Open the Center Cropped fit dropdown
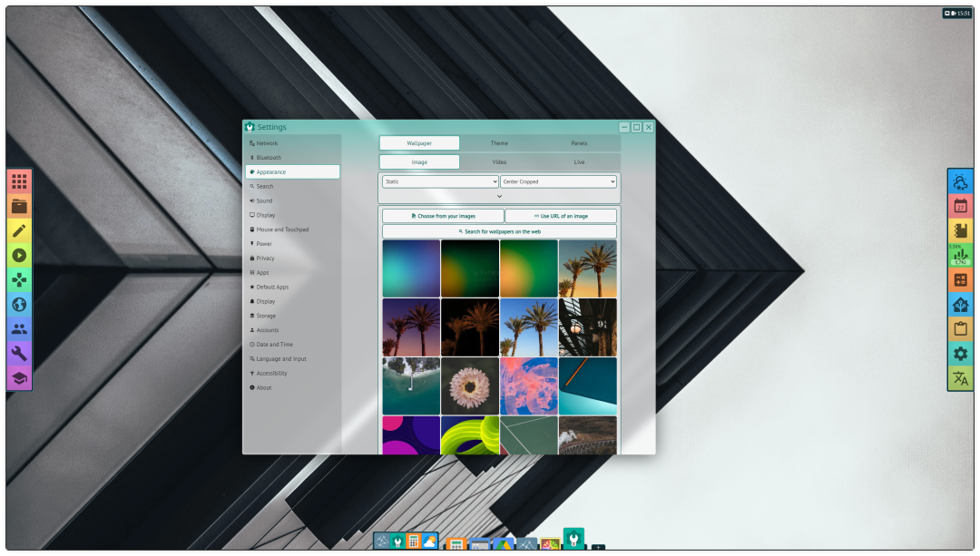Viewport: 980px width, 556px height. [558, 181]
